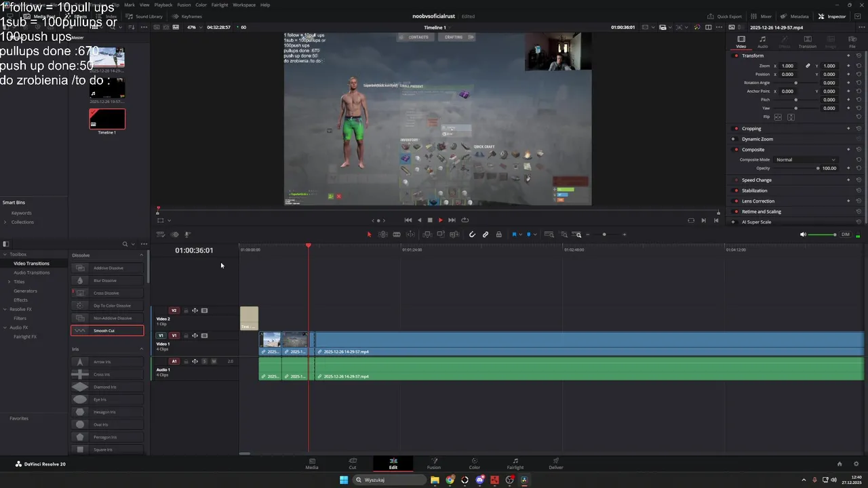Viewport: 868px width, 488px height.
Task: Click the monitor volume slider
Action: (x=823, y=235)
